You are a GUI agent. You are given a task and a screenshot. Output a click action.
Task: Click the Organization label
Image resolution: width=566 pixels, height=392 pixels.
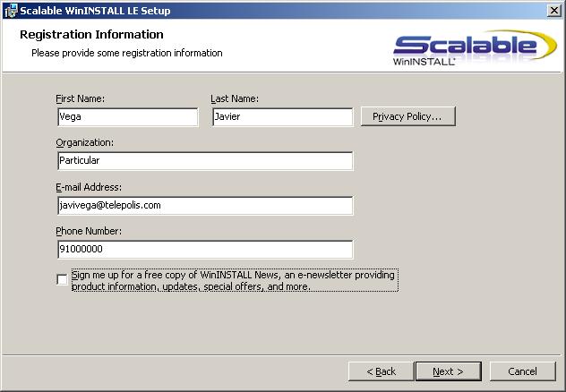(84, 142)
